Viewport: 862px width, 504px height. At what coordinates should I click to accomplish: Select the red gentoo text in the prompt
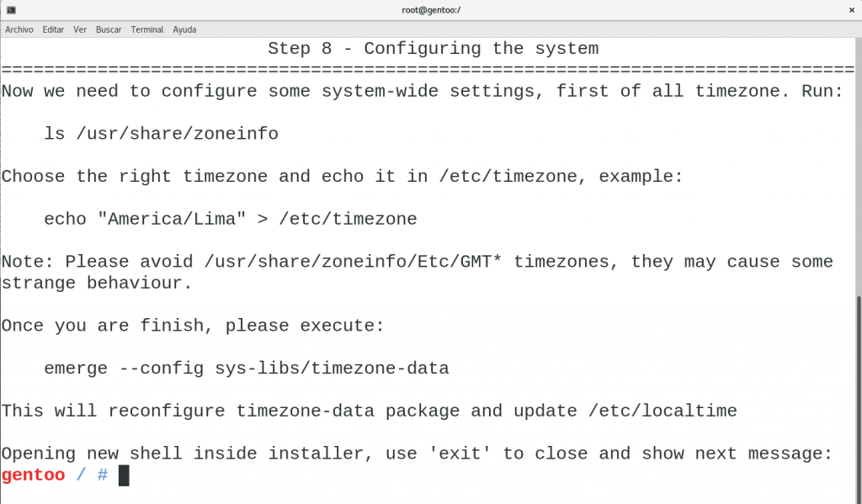tap(33, 475)
